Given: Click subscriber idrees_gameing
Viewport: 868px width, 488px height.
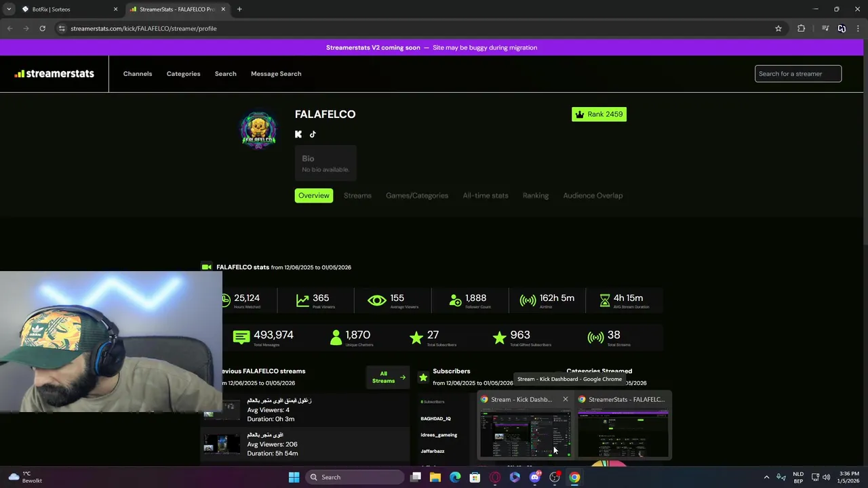Looking at the screenshot, I should [x=439, y=435].
